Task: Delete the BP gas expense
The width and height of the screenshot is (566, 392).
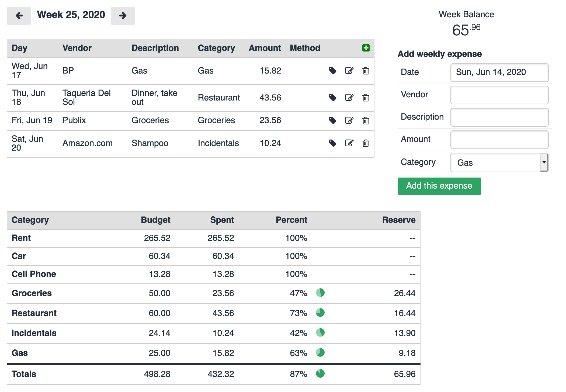Action: click(x=366, y=71)
